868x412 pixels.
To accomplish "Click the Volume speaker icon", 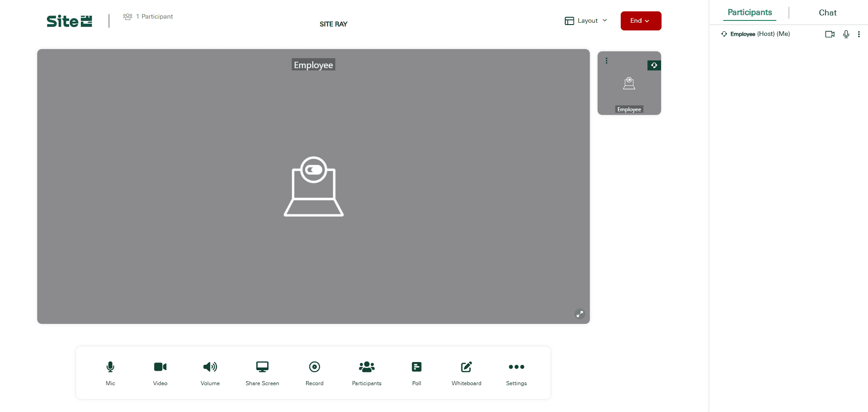I will click(x=210, y=367).
